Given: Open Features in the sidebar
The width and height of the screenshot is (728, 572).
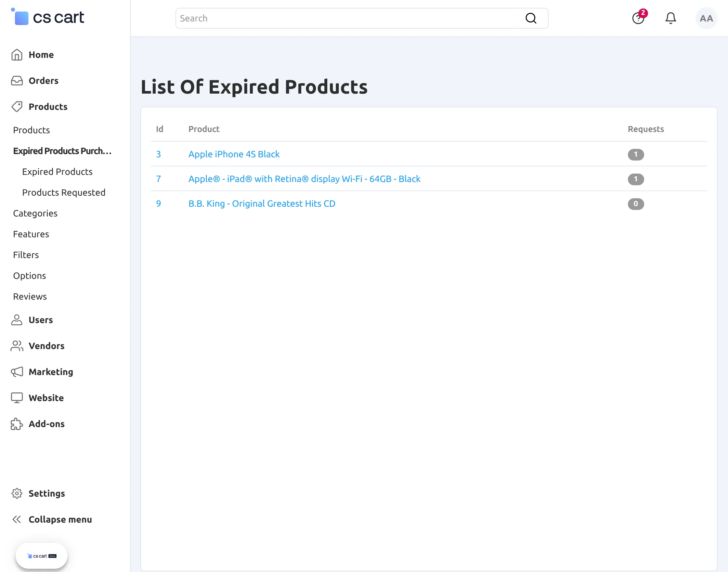Looking at the screenshot, I should pos(31,234).
